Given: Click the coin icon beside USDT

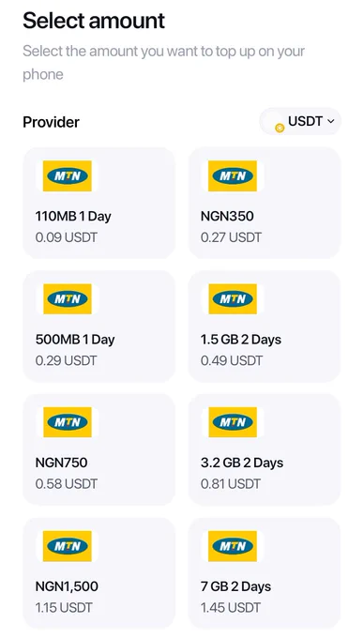Looking at the screenshot, I should pyautogui.click(x=280, y=129).
